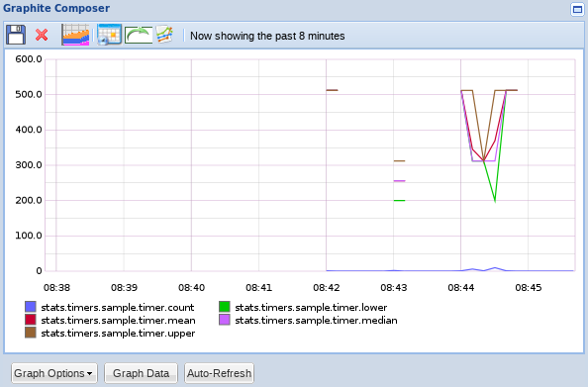Select legend text stats.timers.sample.timer.count
Screen dimensions: 588x387
118,308
